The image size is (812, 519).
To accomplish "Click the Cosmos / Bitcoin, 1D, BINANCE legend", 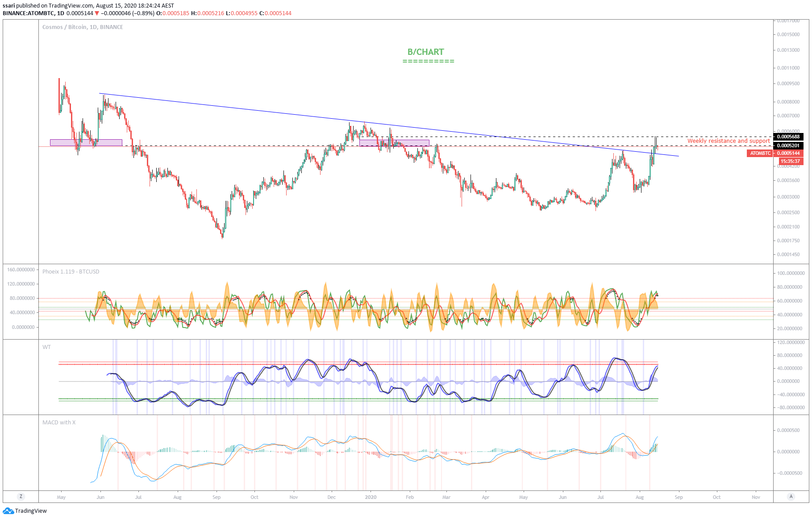I will 83,27.
